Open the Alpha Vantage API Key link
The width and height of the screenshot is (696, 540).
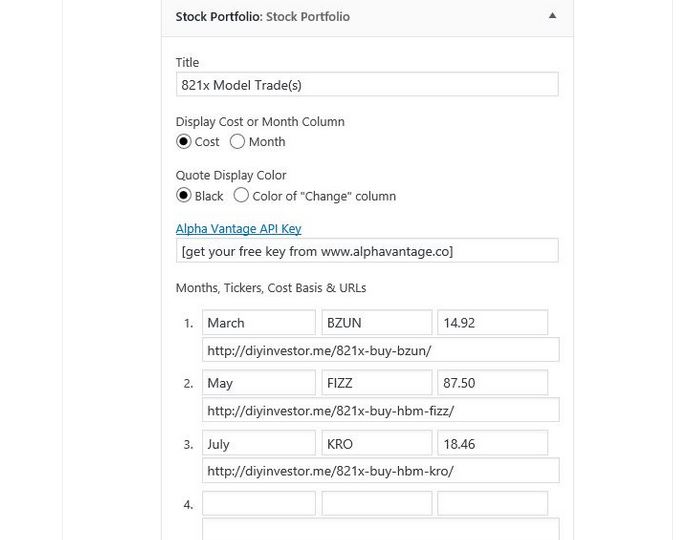coord(238,229)
